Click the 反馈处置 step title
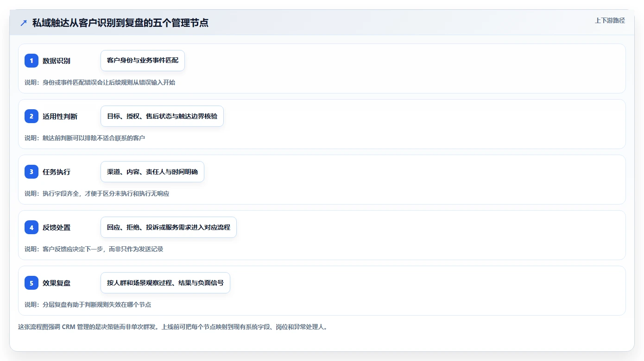Screen dimensions: 644x361 click(57, 227)
